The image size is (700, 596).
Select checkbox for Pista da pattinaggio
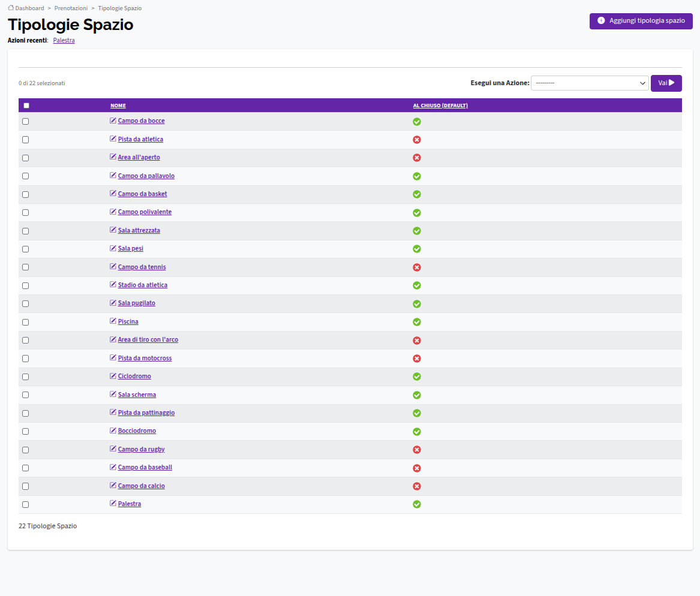(25, 414)
